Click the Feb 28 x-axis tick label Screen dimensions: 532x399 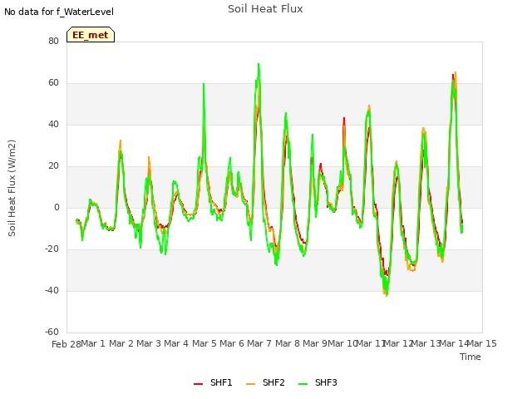click(66, 344)
